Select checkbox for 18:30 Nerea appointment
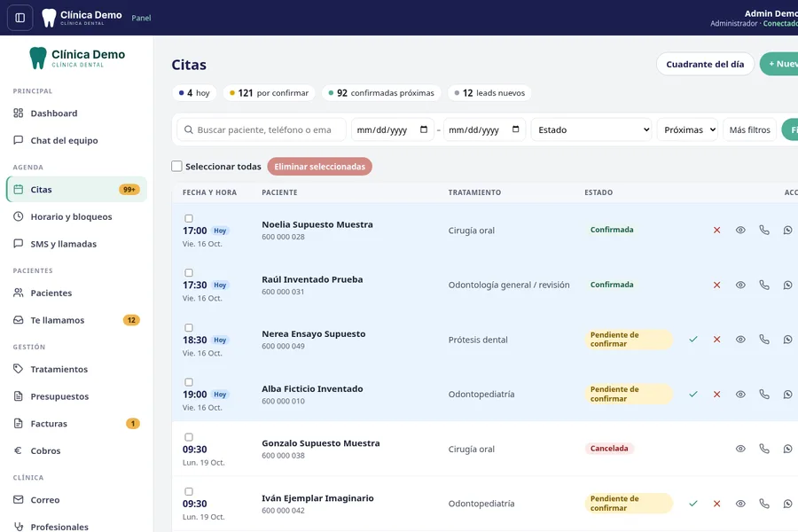Image resolution: width=798 pixels, height=532 pixels. (x=189, y=328)
